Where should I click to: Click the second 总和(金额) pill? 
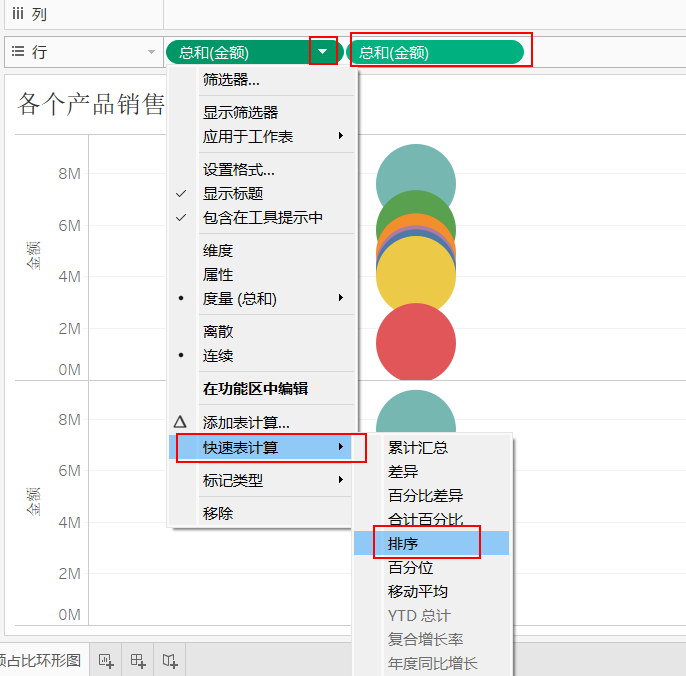(x=435, y=52)
